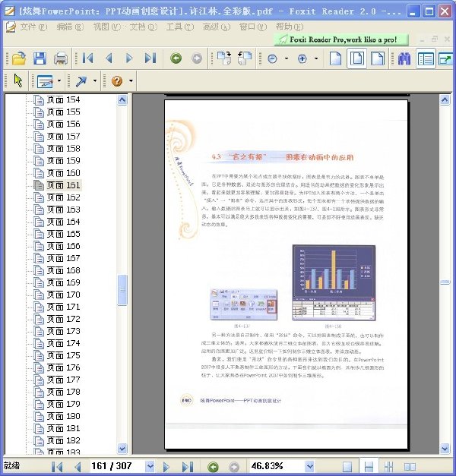This screenshot has width=456, height=476.
Task: Select continuous page layout in status bar
Action: click(x=369, y=467)
